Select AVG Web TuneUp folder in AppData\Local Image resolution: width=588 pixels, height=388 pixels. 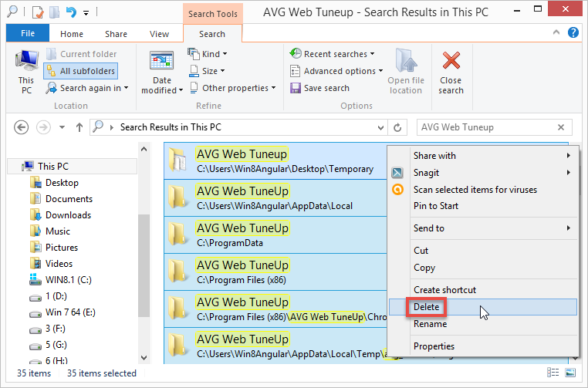coord(275,198)
